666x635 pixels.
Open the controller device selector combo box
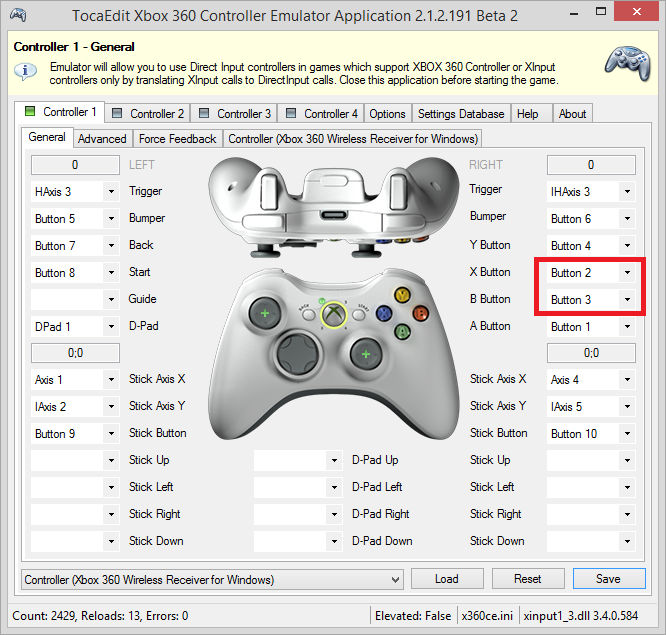[212, 580]
